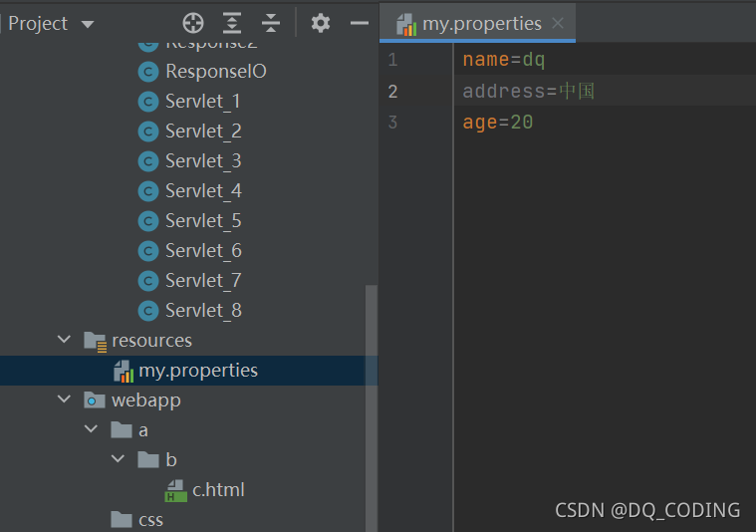Click the address key on line 2
Screen dimensions: 756x532
coord(504,92)
